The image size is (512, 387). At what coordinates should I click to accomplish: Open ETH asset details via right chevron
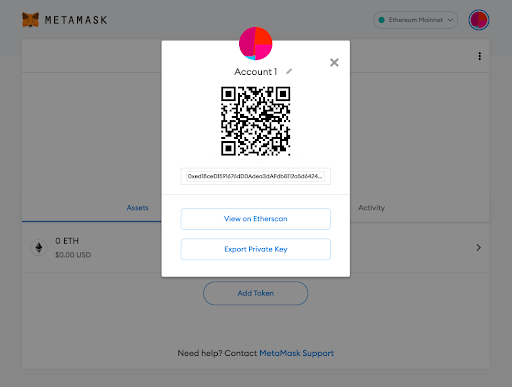(478, 247)
